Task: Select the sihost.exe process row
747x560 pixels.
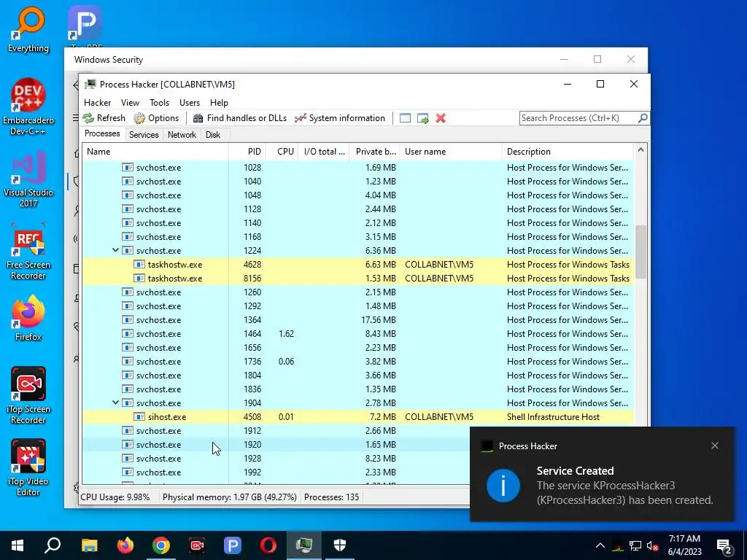Action: pos(358,416)
